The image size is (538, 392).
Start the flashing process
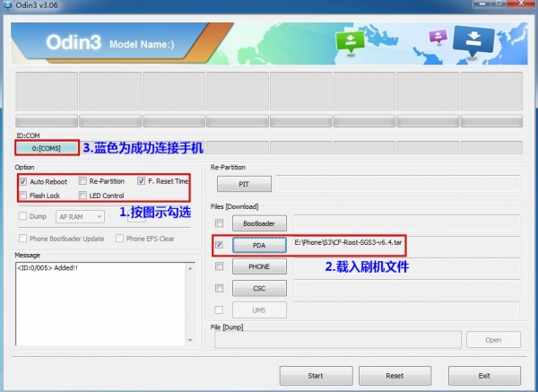(316, 376)
